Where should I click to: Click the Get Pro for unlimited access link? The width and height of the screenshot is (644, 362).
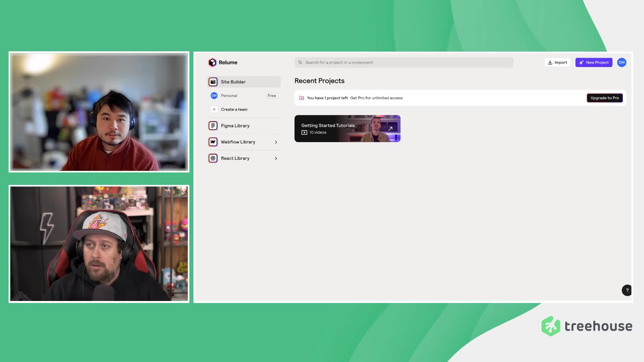click(376, 98)
